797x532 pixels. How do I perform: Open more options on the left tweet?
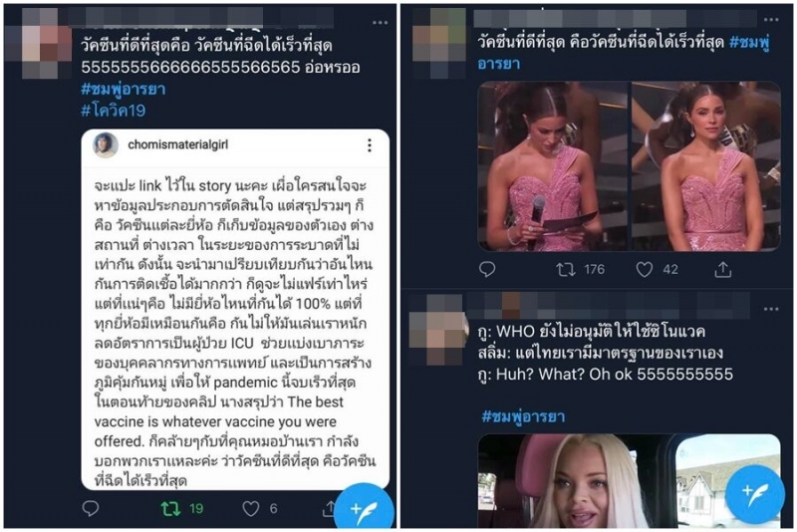click(380, 22)
